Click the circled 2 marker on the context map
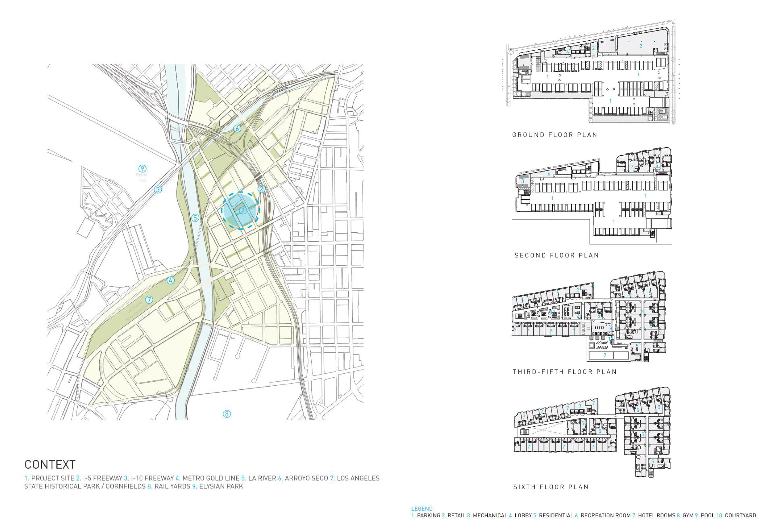This screenshot has width=764, height=532. pos(262,189)
